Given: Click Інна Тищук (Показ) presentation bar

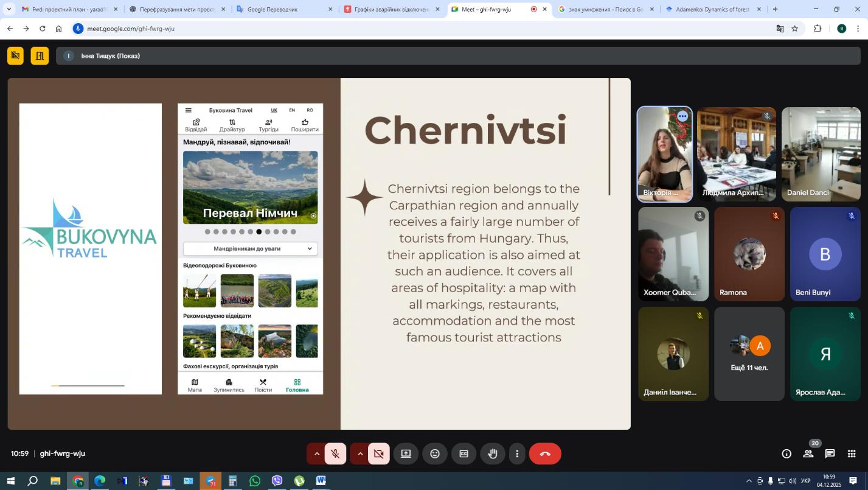Looking at the screenshot, I should [111, 56].
